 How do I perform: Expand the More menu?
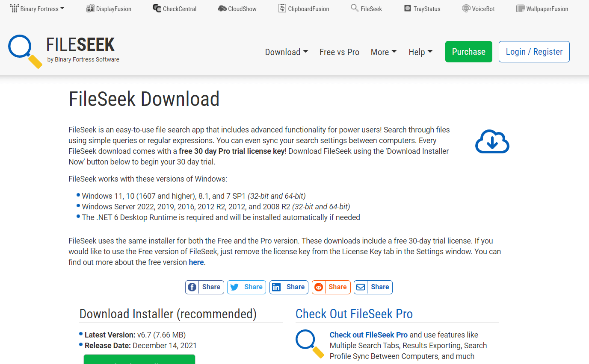click(384, 52)
